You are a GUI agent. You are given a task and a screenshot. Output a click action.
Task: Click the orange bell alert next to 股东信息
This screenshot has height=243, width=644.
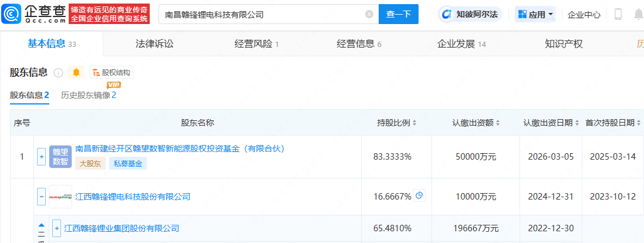pos(76,73)
